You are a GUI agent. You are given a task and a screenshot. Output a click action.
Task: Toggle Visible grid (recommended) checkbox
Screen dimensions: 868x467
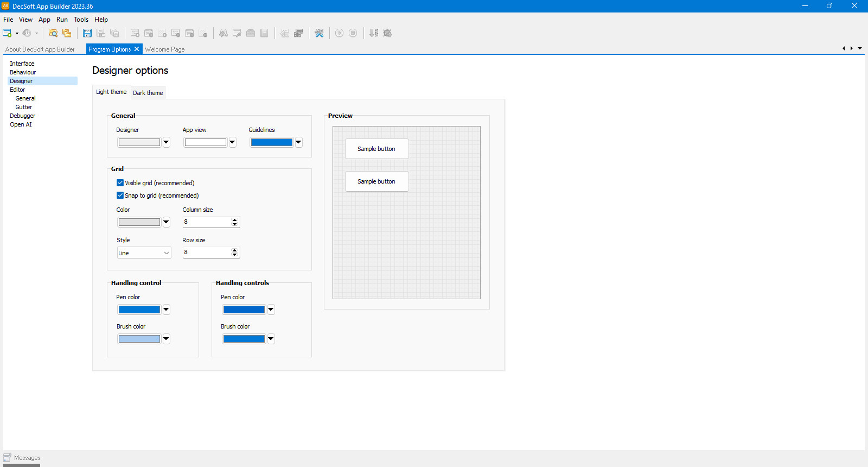coord(120,183)
